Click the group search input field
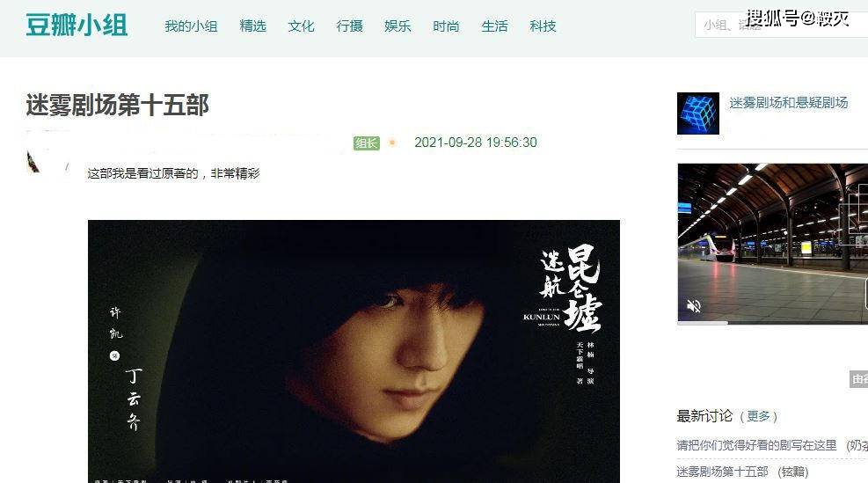This screenshot has width=868, height=483. [x=781, y=25]
